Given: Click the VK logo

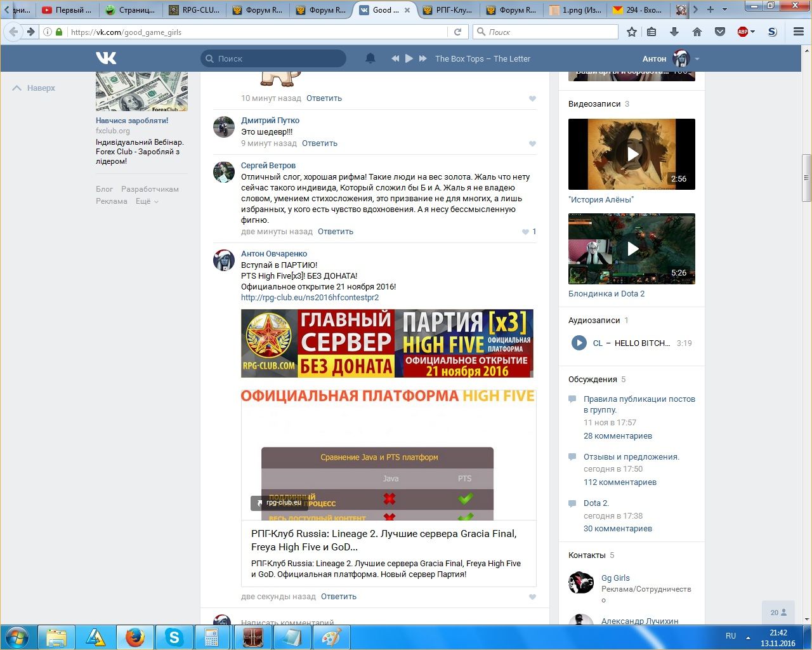Looking at the screenshot, I should tap(106, 58).
